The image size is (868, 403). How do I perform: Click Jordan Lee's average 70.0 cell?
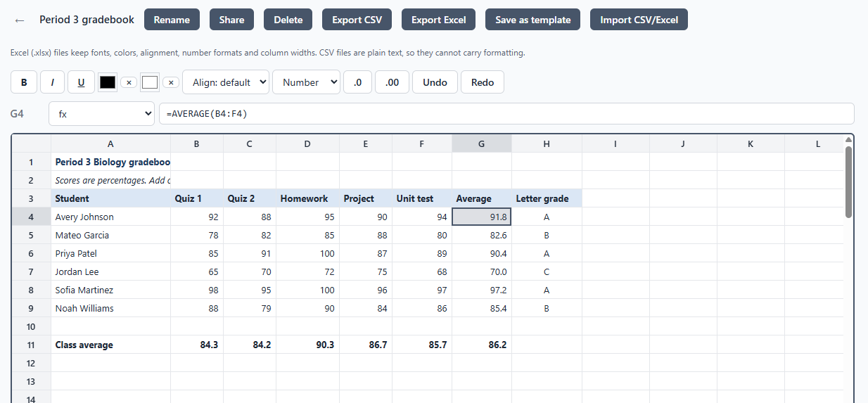[482, 271]
